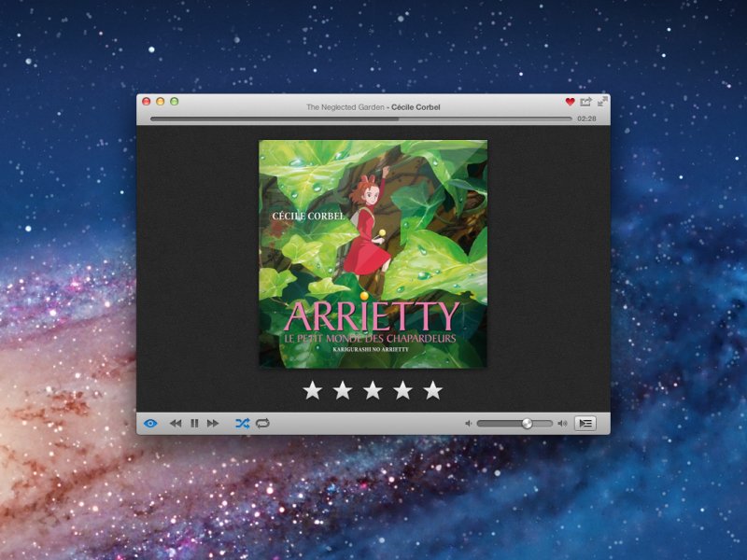Toggle shuffle mode

(242, 424)
